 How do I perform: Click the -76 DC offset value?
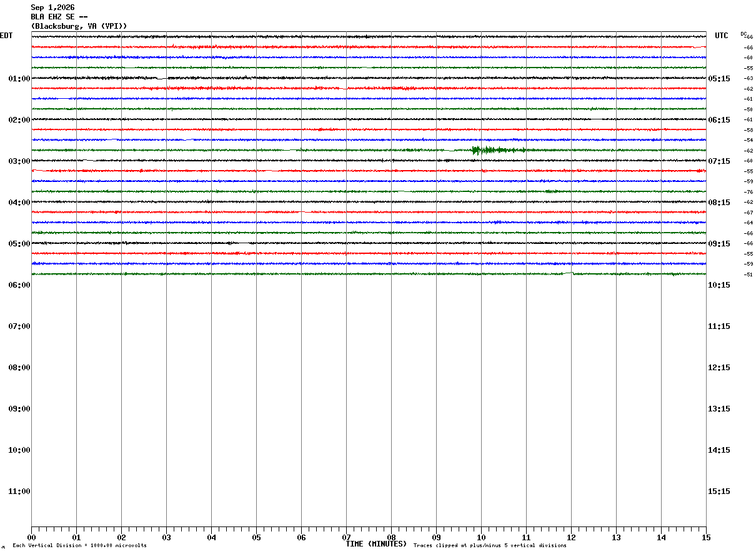pyautogui.click(x=748, y=192)
